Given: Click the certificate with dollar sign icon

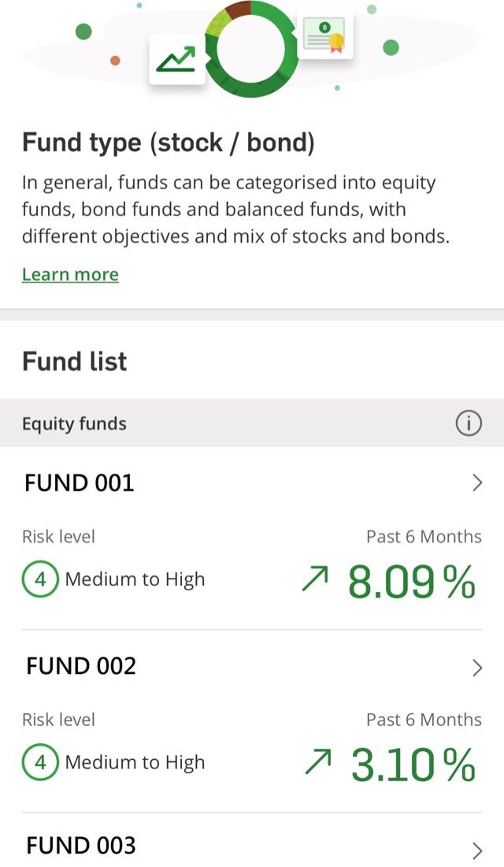Looking at the screenshot, I should coord(325,35).
